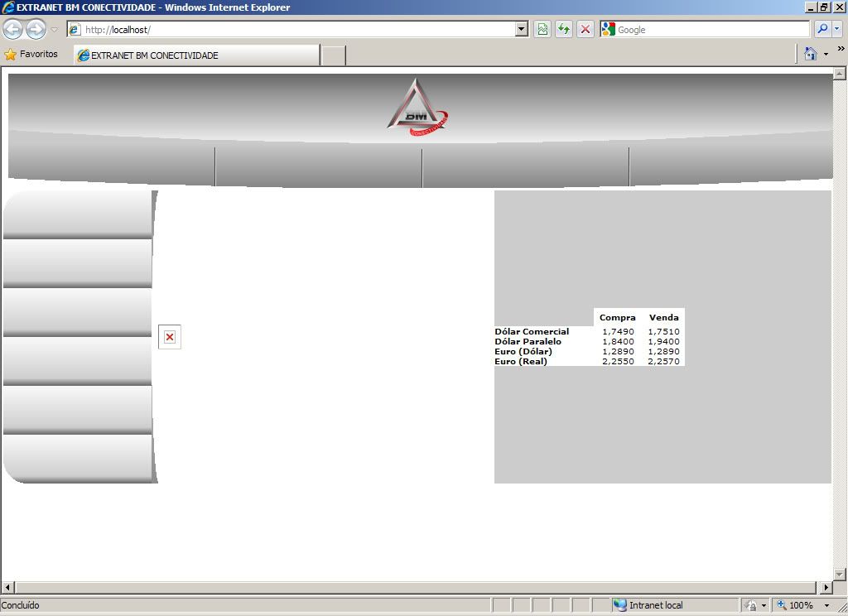This screenshot has height=616, width=848.
Task: Click the browser Forward arrow button
Action: tap(36, 30)
